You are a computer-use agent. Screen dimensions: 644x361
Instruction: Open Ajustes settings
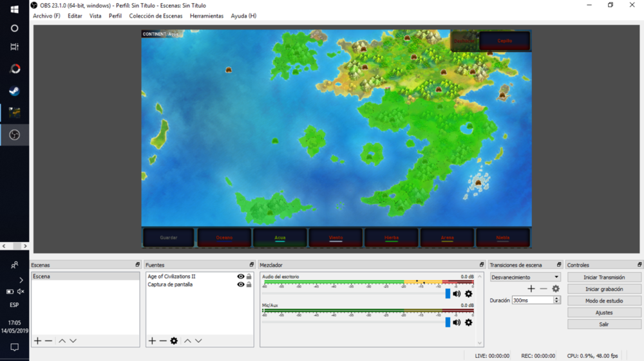604,313
